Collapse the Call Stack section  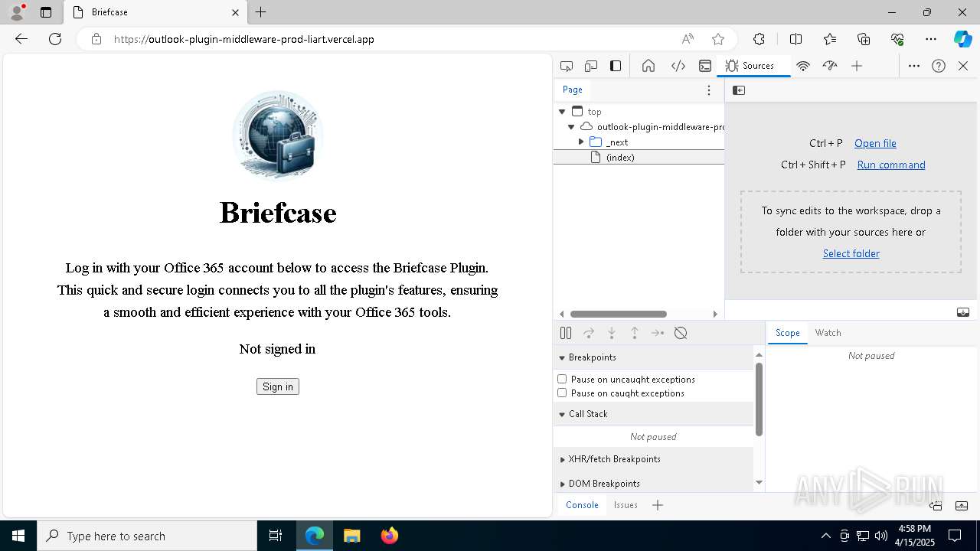coord(562,414)
